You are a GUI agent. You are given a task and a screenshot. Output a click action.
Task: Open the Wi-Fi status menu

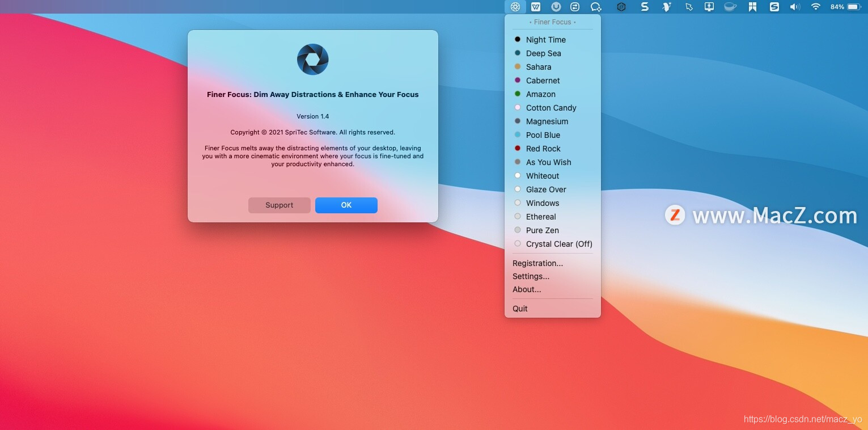(816, 7)
